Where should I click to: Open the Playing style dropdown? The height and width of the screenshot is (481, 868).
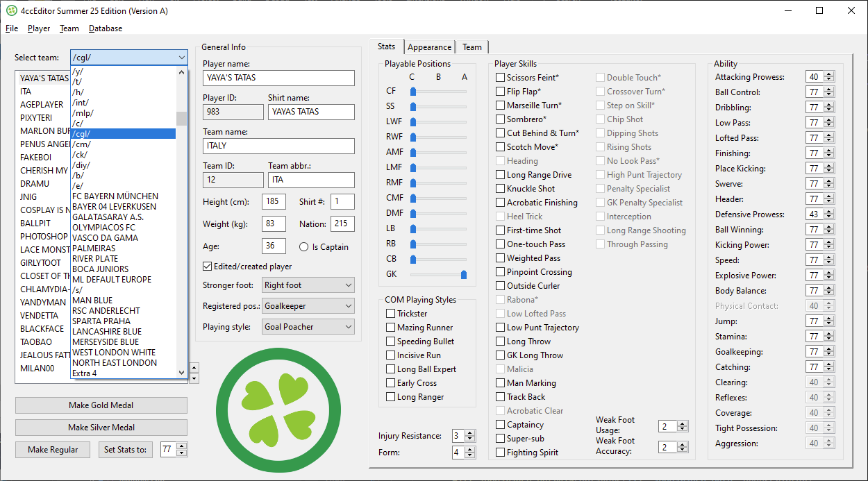308,327
